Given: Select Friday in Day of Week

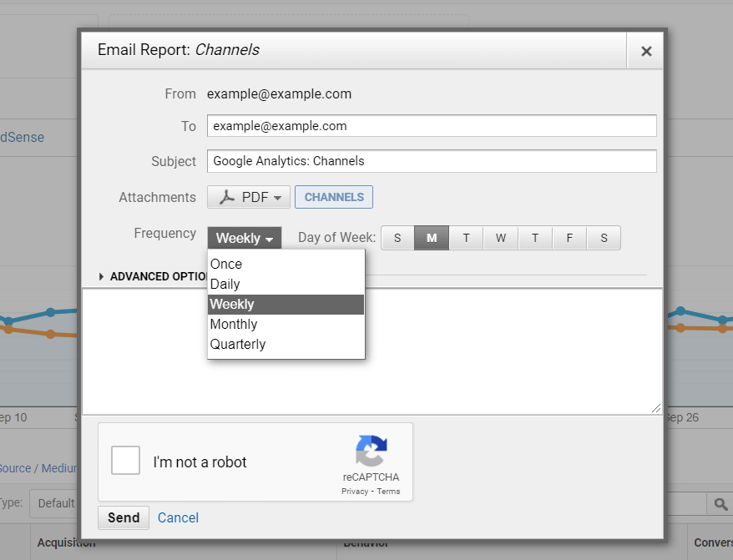Looking at the screenshot, I should coord(569,238).
